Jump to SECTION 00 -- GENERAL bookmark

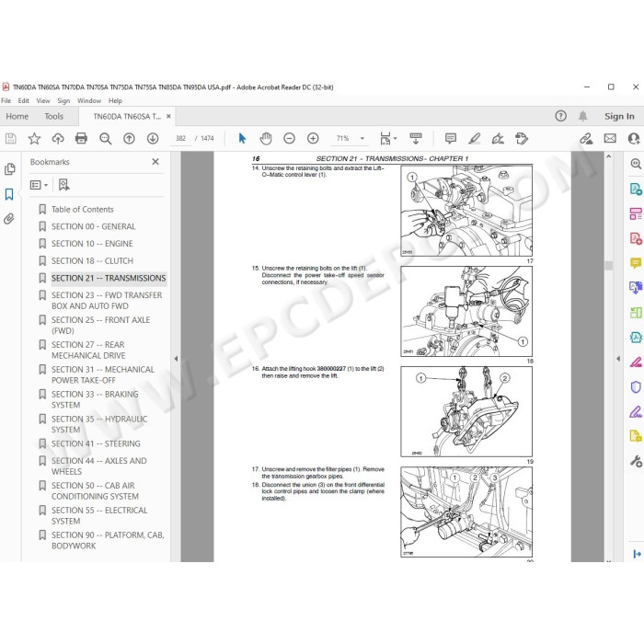93,226
